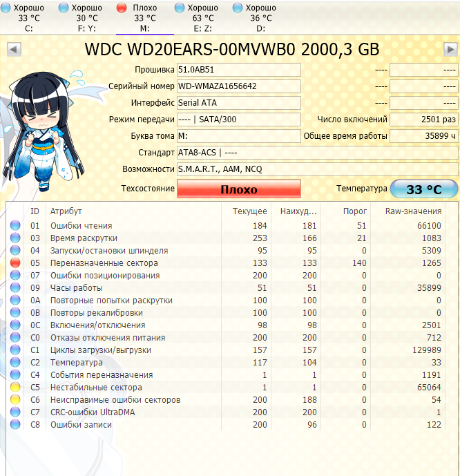Click the yellow icon for Неисправимые ошибки секторов
This screenshot has width=460, height=476.
point(15,399)
